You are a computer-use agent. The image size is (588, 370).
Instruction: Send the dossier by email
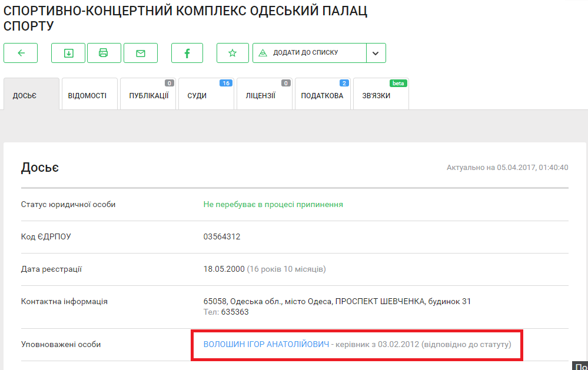click(141, 53)
